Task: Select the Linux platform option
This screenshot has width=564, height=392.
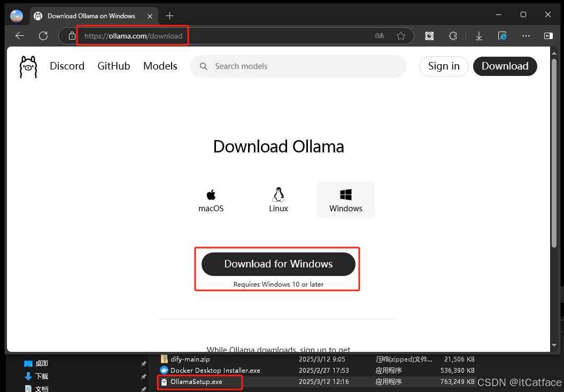Action: 279,200
